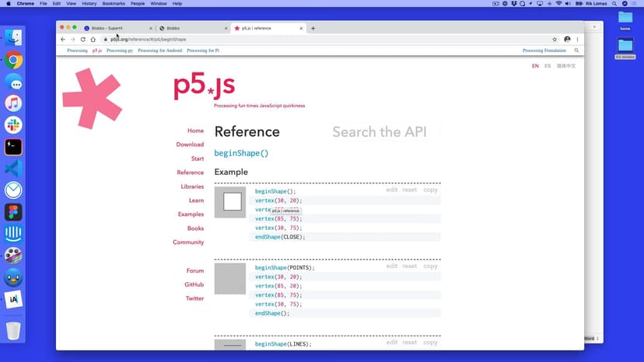Open Visual Studio Code from the dock
This screenshot has height=362, width=644.
13,169
